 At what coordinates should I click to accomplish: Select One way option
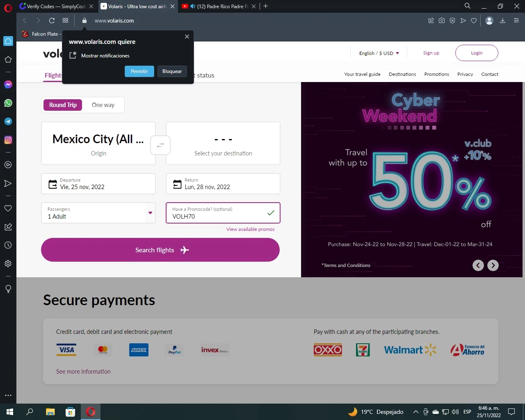(103, 105)
